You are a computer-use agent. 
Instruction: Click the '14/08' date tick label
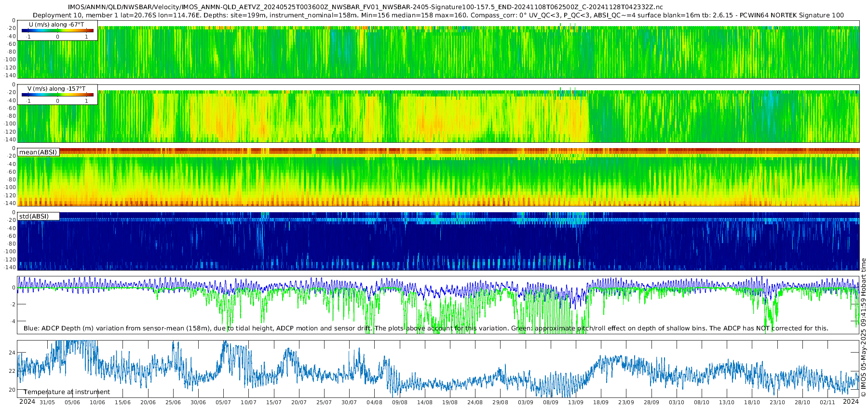425,402
